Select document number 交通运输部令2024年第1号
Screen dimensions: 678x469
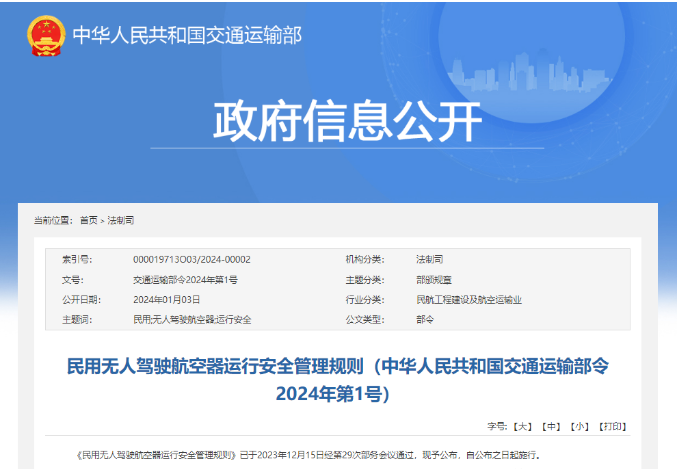tap(185, 280)
